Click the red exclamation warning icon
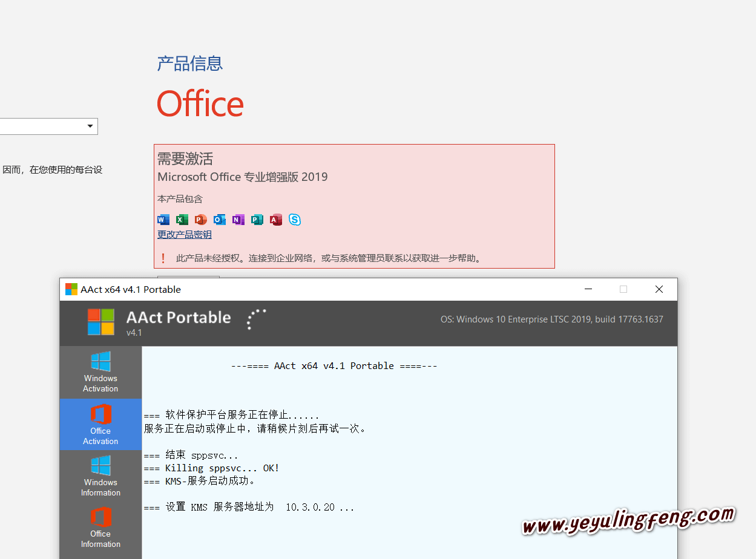The height and width of the screenshot is (559, 756). point(163,258)
